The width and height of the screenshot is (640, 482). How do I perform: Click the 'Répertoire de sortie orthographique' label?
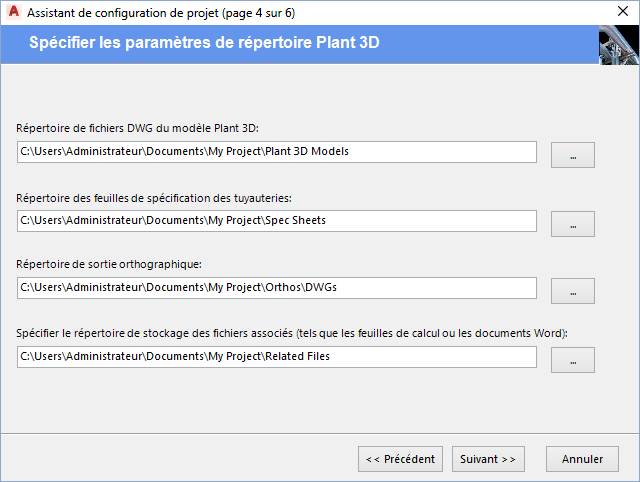click(x=110, y=264)
